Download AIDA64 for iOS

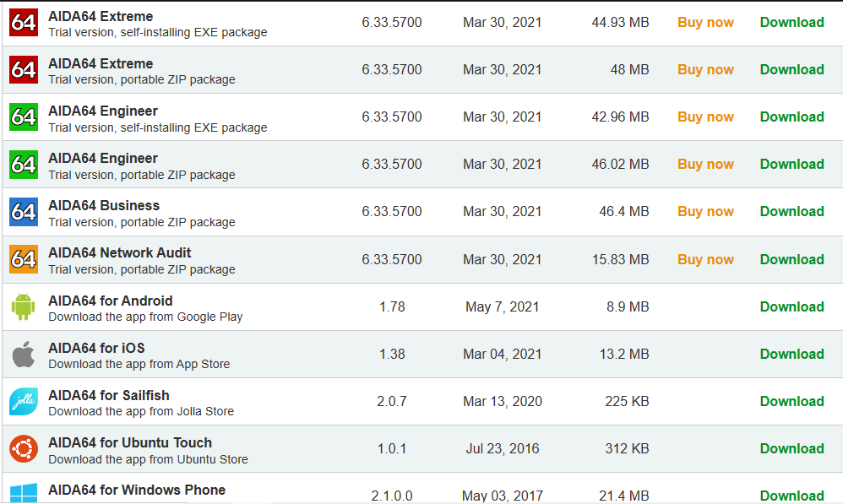point(791,355)
